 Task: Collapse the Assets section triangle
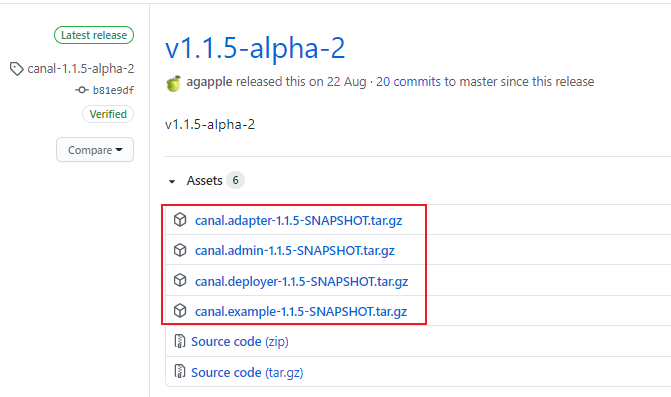point(172,181)
